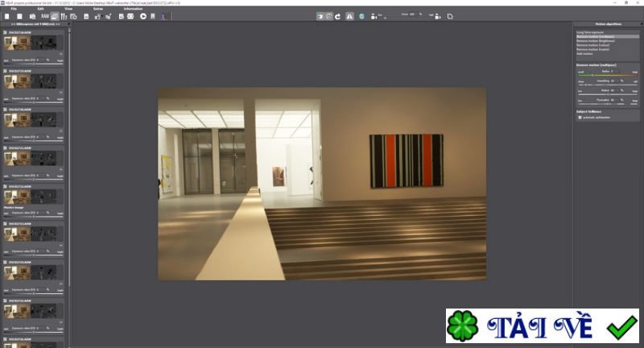The image size is (644, 348).
Task: Tick the checkbox of the eighth image in list
Action: tap(5, 300)
